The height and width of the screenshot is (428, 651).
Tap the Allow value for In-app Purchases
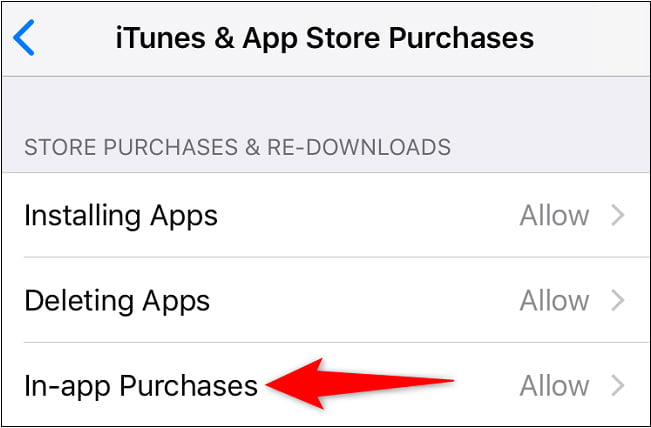pos(554,386)
